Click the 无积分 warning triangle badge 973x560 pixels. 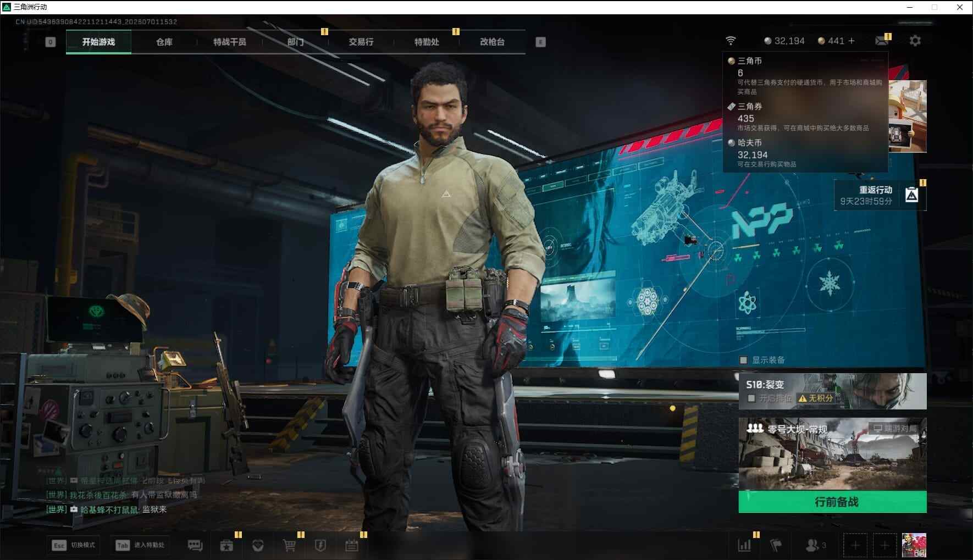(x=816, y=398)
